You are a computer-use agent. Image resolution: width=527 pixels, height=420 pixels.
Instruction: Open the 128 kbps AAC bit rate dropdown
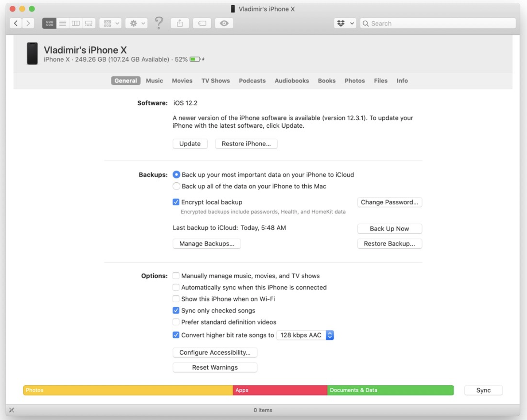(305, 335)
